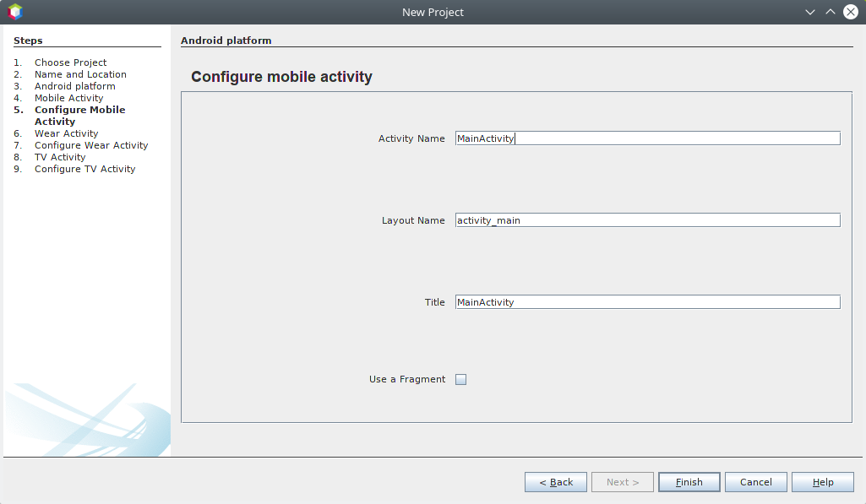This screenshot has width=866, height=504.
Task: Select step 3 Android platform
Action: tap(75, 86)
